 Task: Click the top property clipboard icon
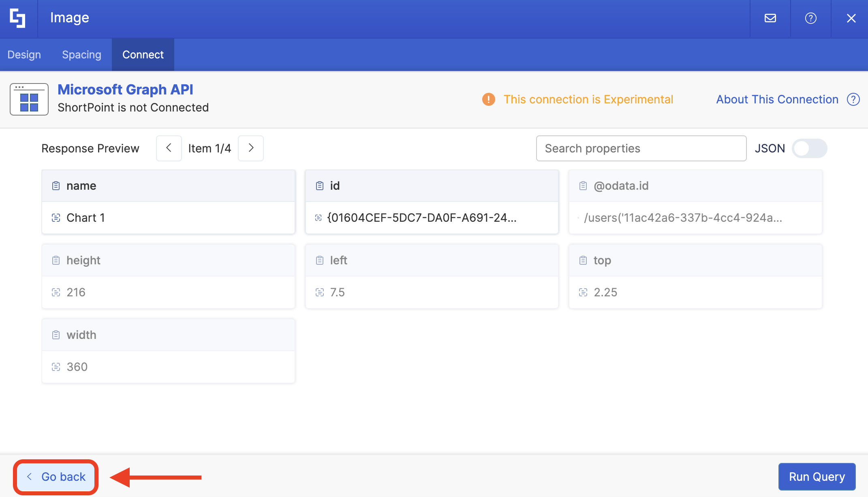pos(583,260)
